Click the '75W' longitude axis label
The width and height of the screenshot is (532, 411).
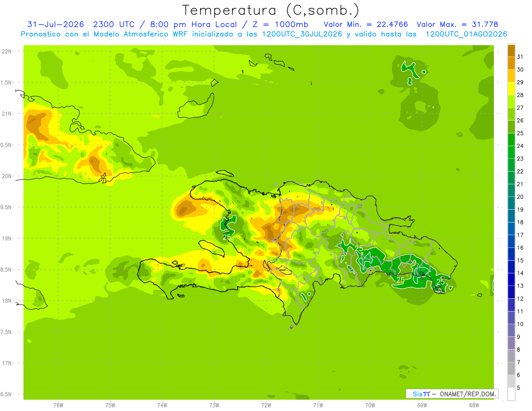click(110, 405)
